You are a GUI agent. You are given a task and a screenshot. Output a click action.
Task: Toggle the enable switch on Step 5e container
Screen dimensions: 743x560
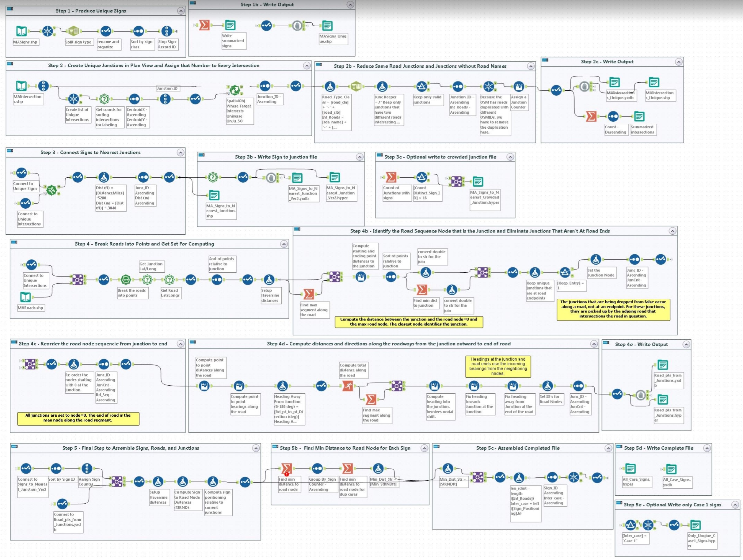click(619, 503)
